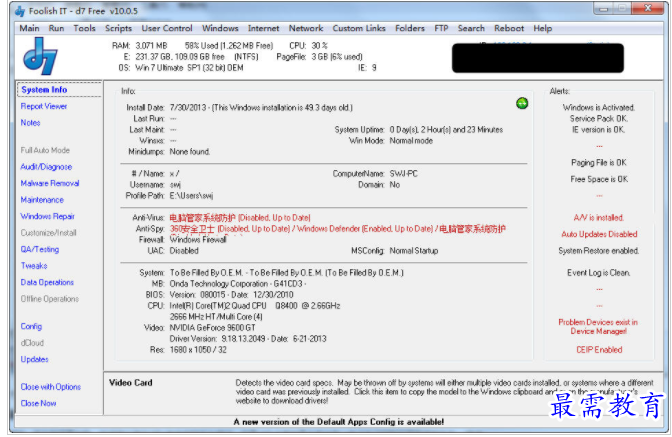Screen dimensions: 672x437
Task: Click the red Anti-Virus status entry
Action: click(x=240, y=218)
